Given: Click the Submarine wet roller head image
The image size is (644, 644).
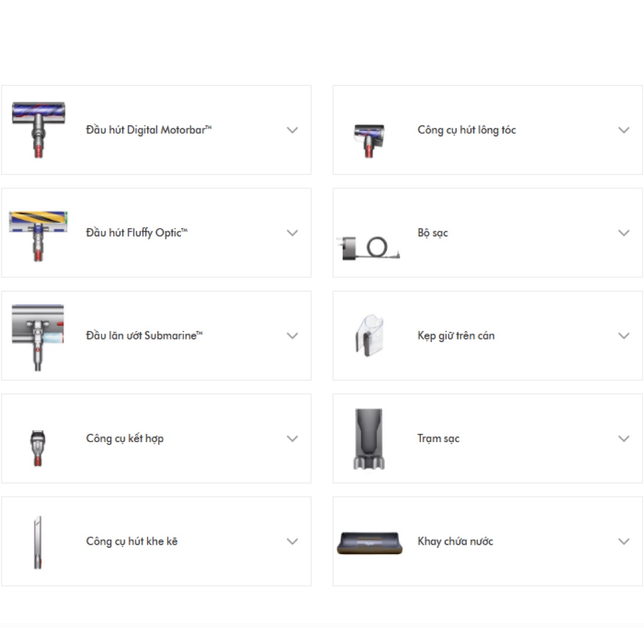Looking at the screenshot, I should pyautogui.click(x=38, y=336).
